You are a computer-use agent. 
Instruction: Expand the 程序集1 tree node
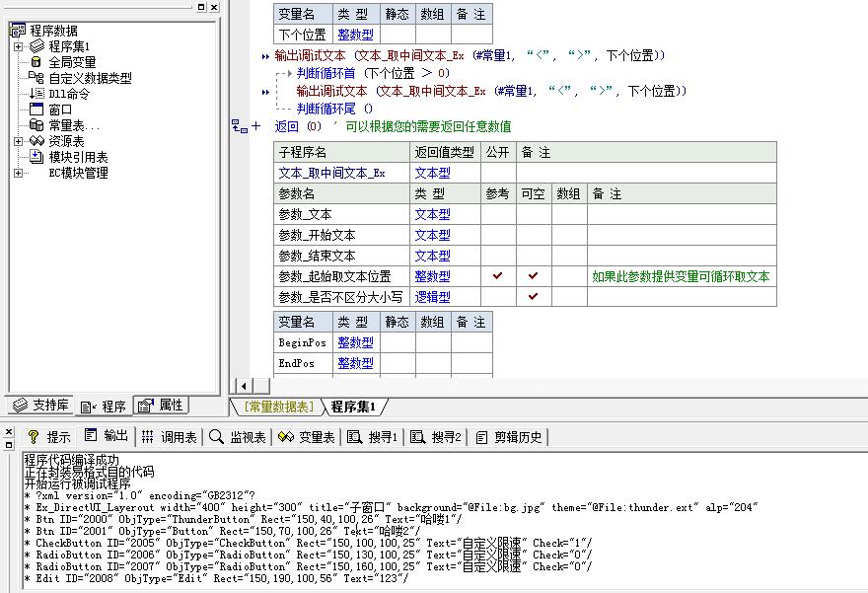pos(19,46)
